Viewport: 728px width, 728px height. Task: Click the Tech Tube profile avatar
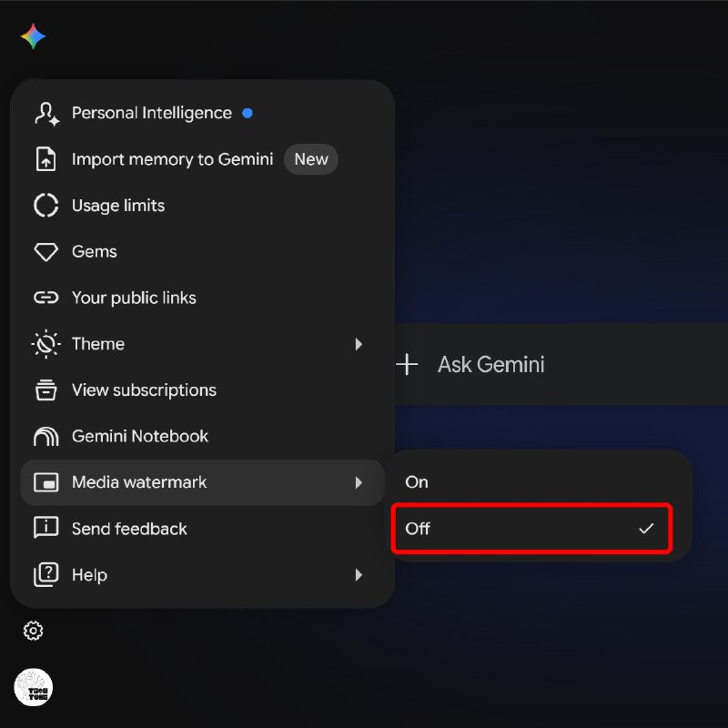pyautogui.click(x=34, y=687)
